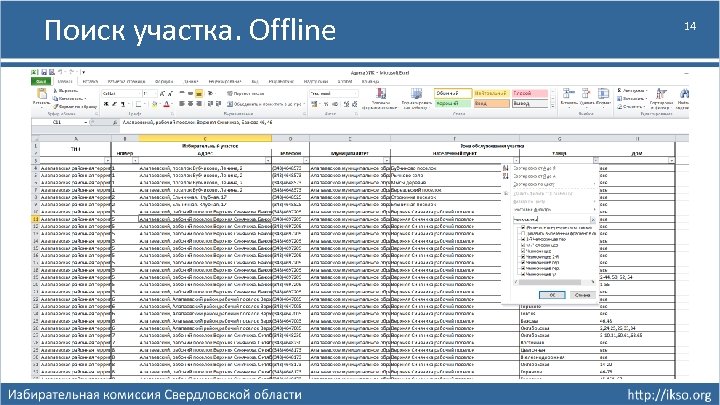Click Merge and Center command
The height and width of the screenshot is (405, 720).
[x=265, y=104]
